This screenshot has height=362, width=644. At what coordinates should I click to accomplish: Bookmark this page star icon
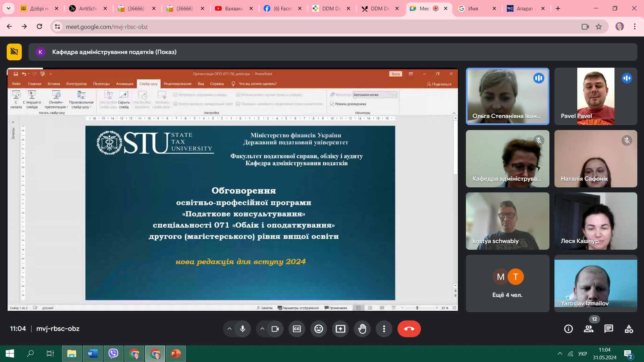[599, 26]
